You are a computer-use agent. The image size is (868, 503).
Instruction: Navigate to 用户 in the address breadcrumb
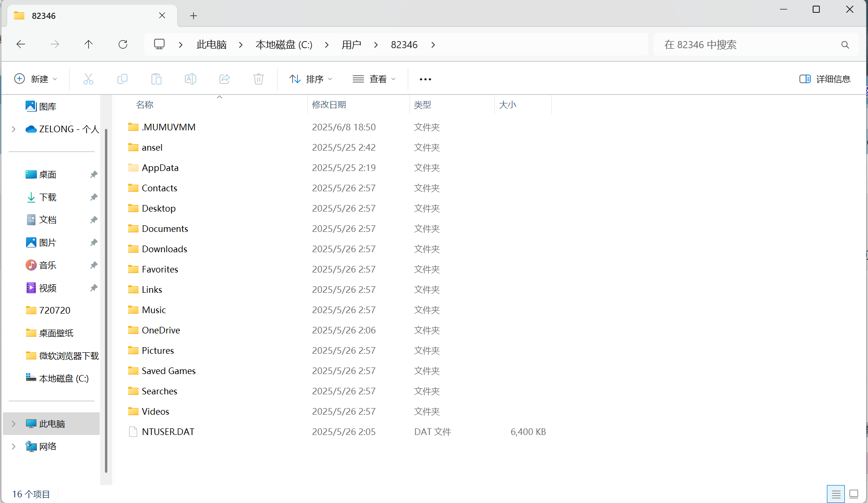click(351, 44)
